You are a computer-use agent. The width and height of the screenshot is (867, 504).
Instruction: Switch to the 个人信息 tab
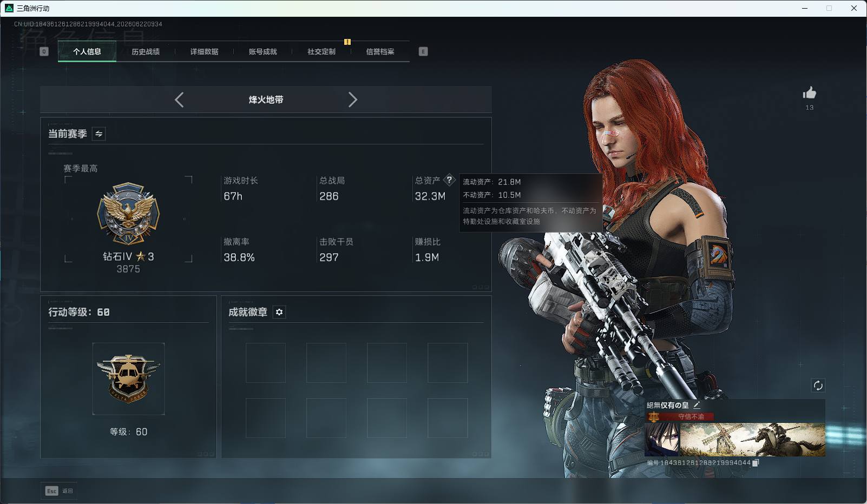pos(87,51)
